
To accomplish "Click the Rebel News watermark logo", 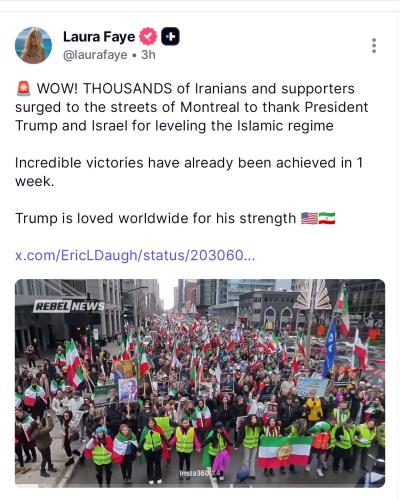I will tap(69, 306).
